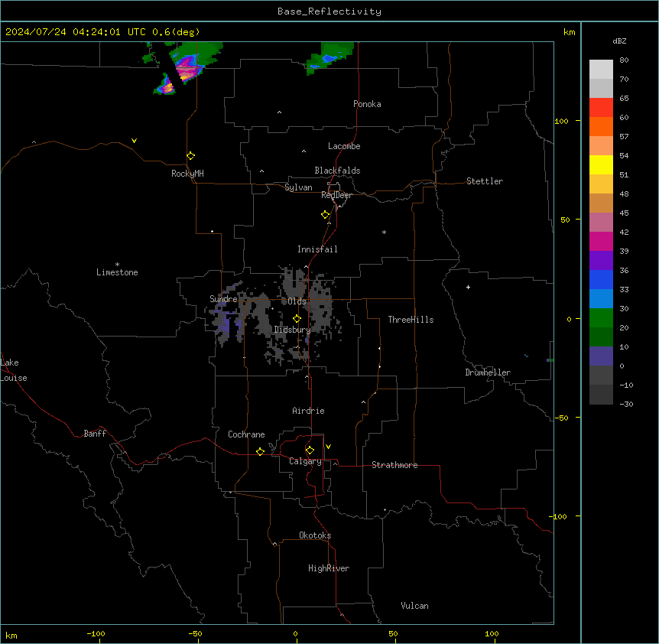
Task: Click the yellow diamond marker above RockyMH
Action: [191, 156]
